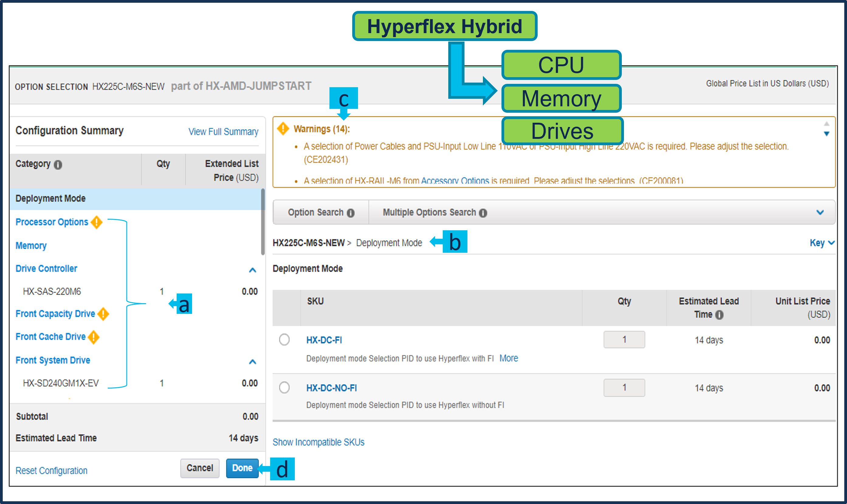Click the HX-DC-FI quantity field

tap(624, 340)
